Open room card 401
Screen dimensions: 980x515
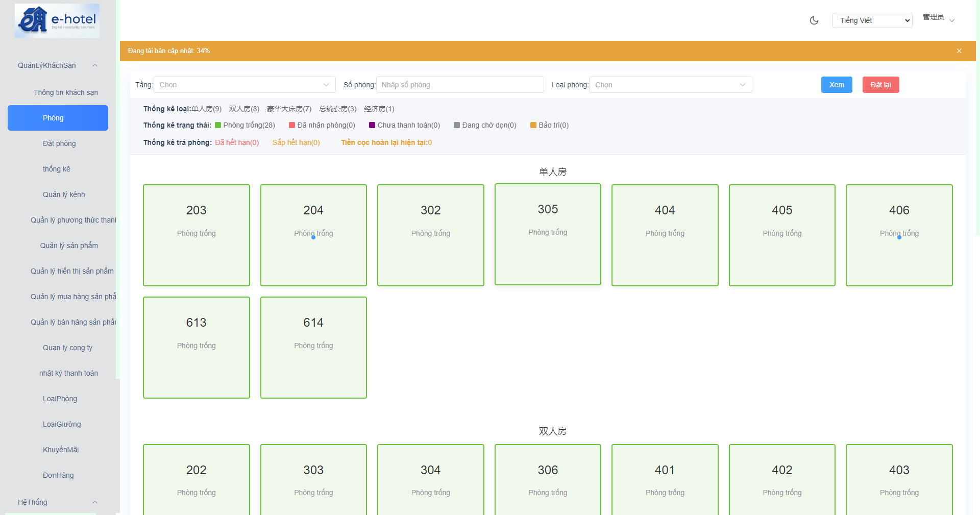tap(665, 480)
